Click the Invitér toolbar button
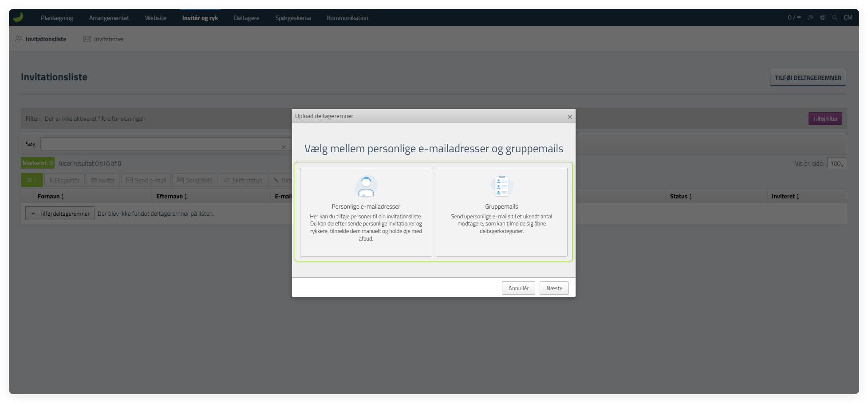 (103, 180)
